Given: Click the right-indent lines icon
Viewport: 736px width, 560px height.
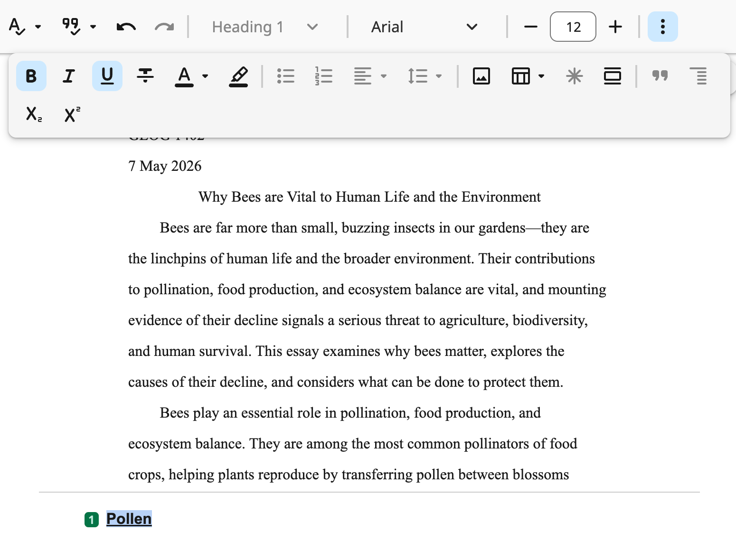Looking at the screenshot, I should click(698, 76).
